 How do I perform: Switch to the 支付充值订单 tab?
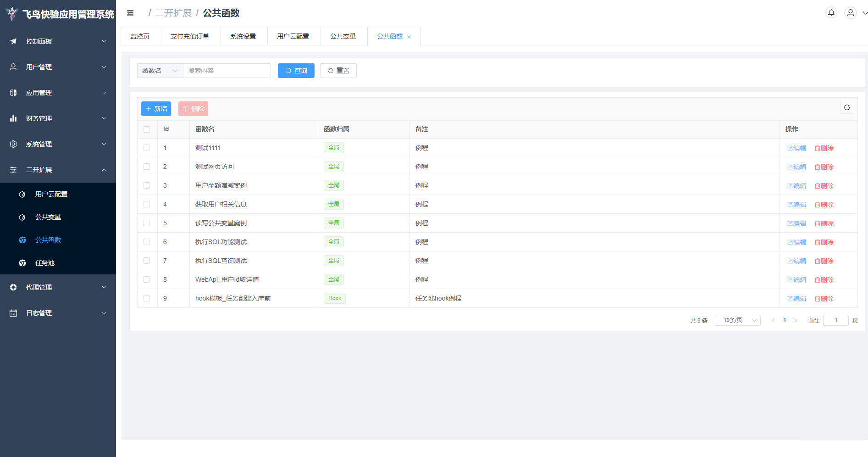click(190, 36)
